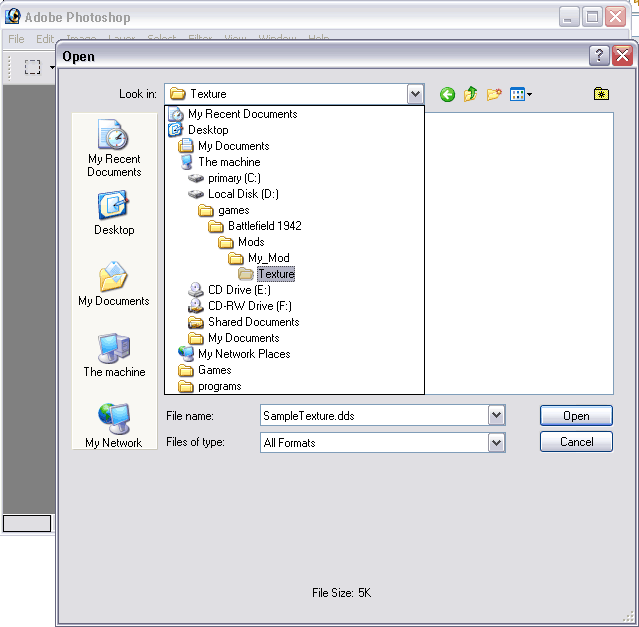This screenshot has width=639, height=627.
Task: Select the Mods folder
Action: click(x=241, y=242)
